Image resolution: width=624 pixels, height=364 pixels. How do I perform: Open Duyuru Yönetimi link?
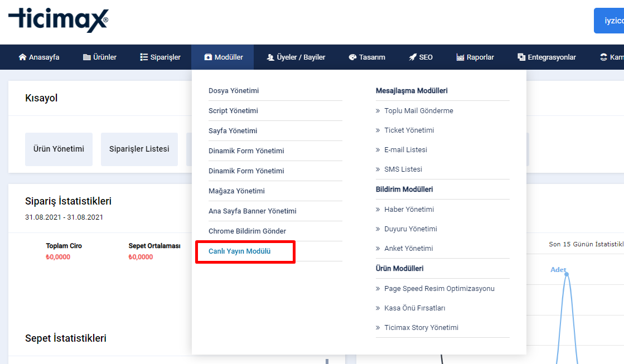(410, 229)
